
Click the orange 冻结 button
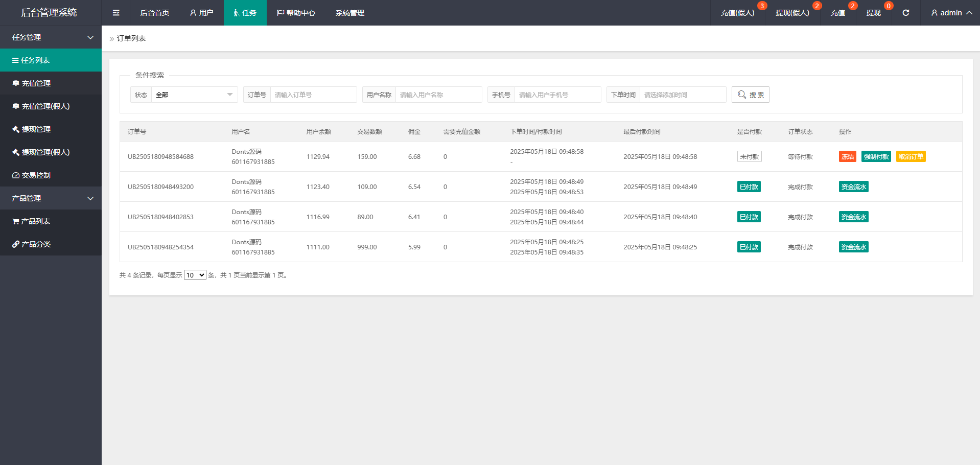tap(847, 157)
